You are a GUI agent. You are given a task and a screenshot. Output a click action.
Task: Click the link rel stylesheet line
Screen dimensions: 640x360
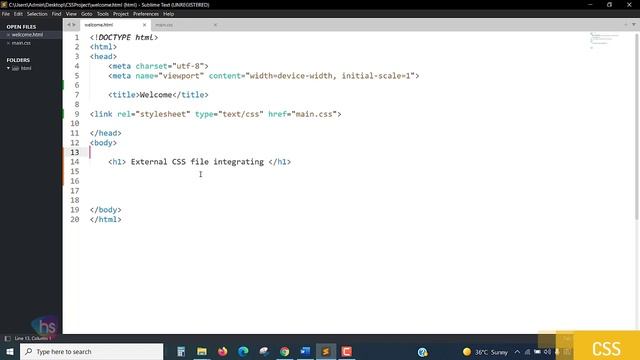tap(216, 114)
